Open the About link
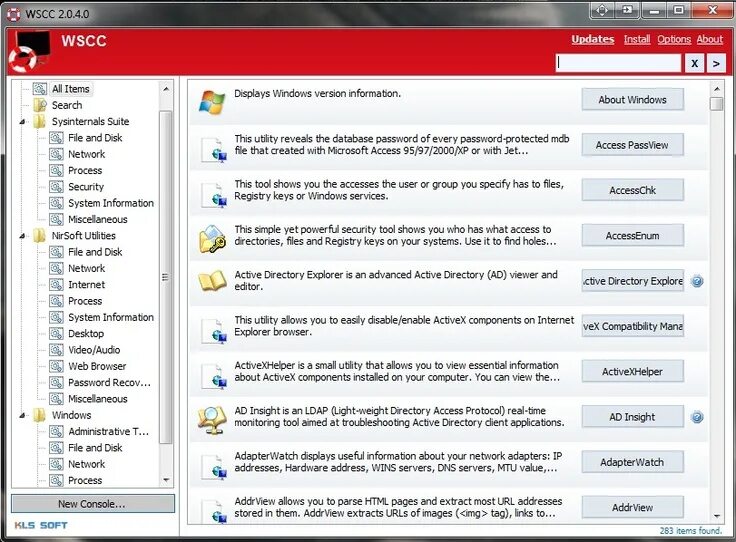Viewport: 736px width, 542px height. pos(710,39)
